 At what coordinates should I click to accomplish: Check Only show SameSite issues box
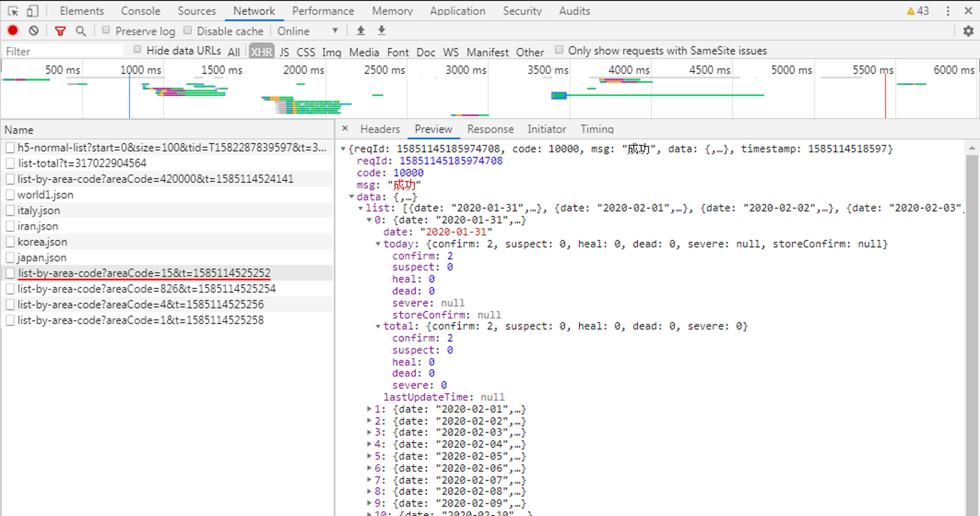(559, 50)
